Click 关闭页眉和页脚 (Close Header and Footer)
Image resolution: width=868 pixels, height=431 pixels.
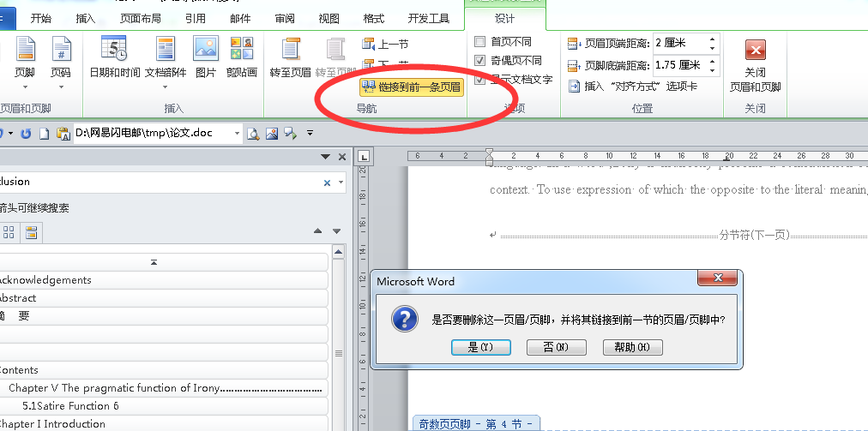click(755, 66)
